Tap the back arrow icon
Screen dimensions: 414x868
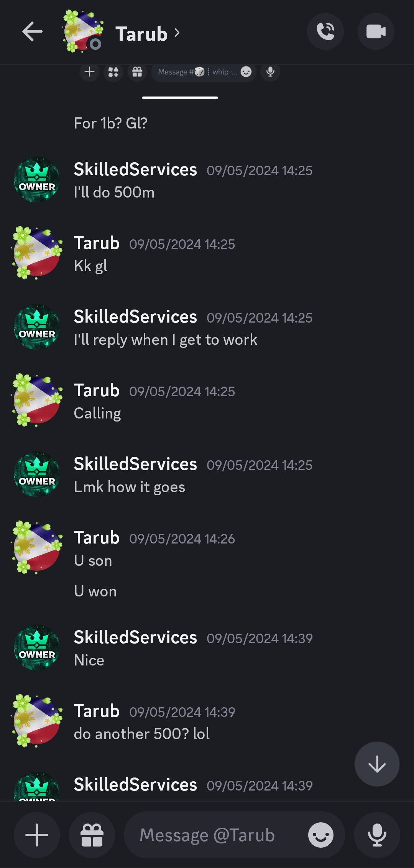pyautogui.click(x=32, y=31)
